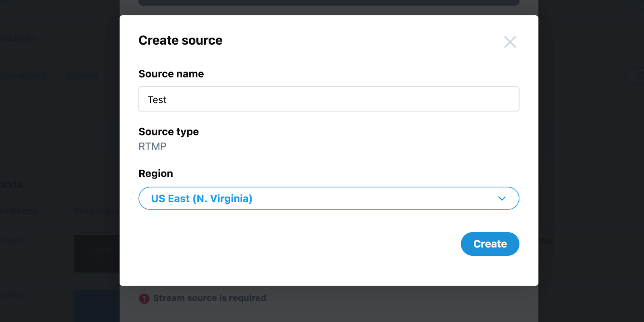Click the Sources heading in background

click(18, 38)
